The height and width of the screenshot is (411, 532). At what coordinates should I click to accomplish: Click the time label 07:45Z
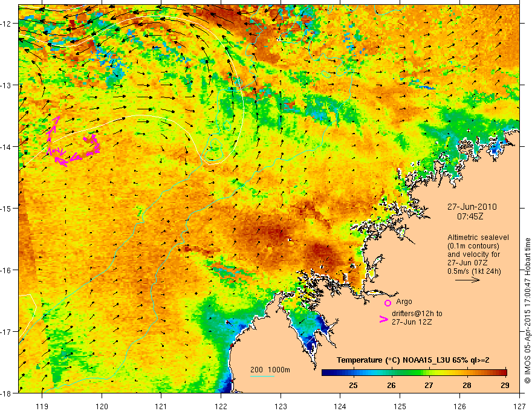470,216
